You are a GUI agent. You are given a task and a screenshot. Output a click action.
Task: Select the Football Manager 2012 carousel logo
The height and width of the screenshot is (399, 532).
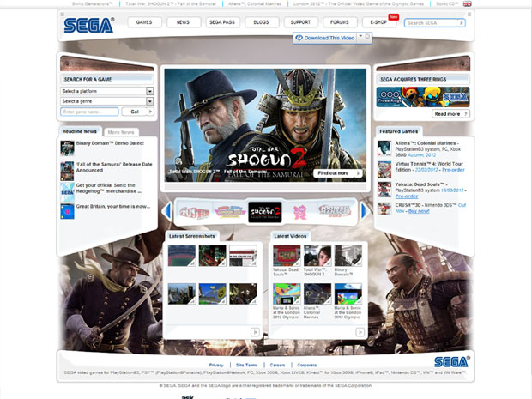click(335, 211)
